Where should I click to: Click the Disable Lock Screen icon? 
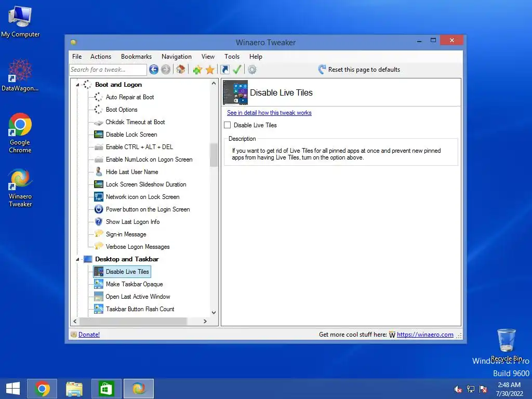98,135
